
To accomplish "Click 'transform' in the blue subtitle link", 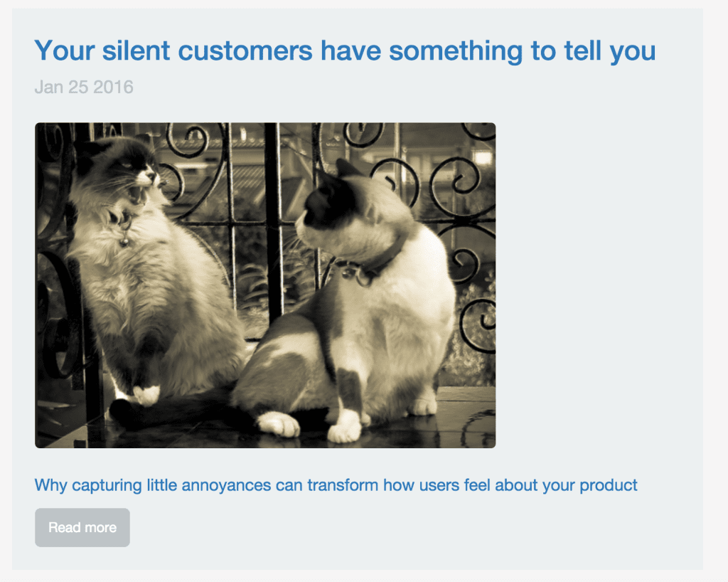I will [x=343, y=485].
